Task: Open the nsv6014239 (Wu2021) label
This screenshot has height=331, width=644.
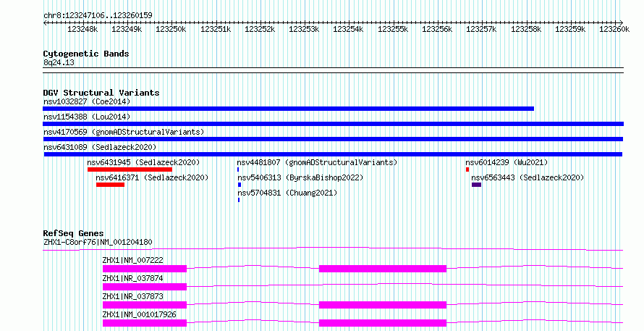Action: coord(507,162)
